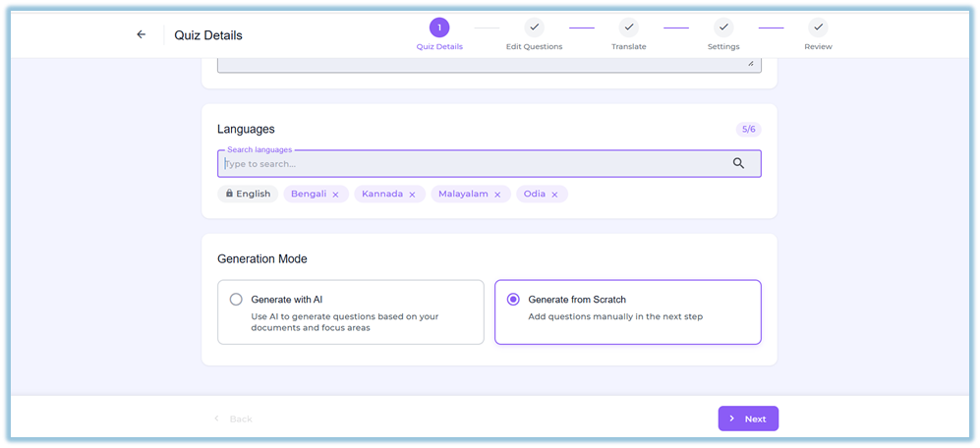The width and height of the screenshot is (980, 448).
Task: Remove the Malayalam language chip
Action: (497, 195)
